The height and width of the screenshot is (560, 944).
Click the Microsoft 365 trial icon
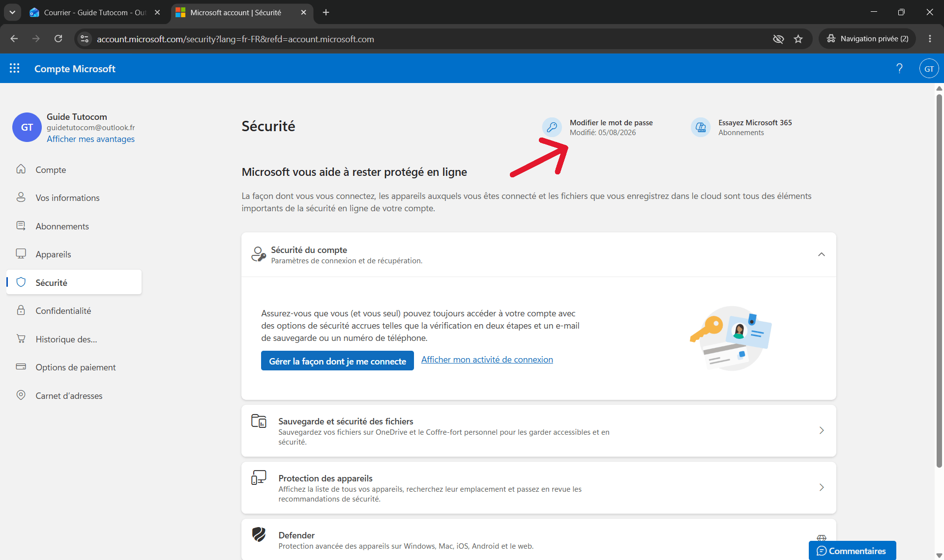coord(701,127)
